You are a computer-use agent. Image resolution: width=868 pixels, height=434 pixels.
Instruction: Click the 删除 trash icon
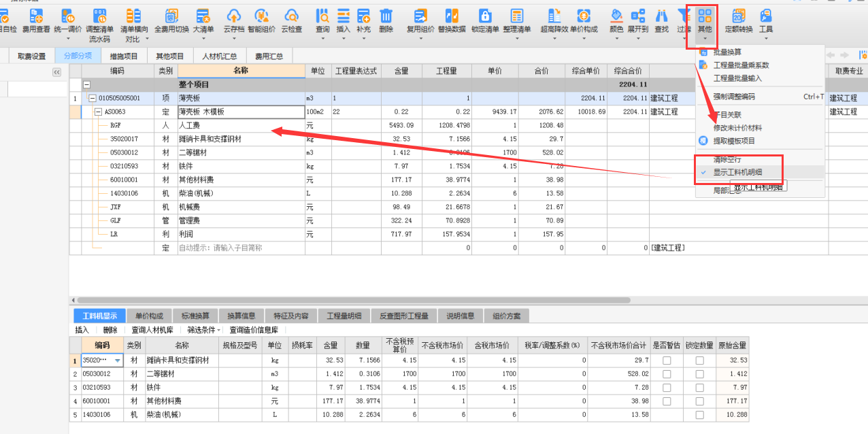386,15
